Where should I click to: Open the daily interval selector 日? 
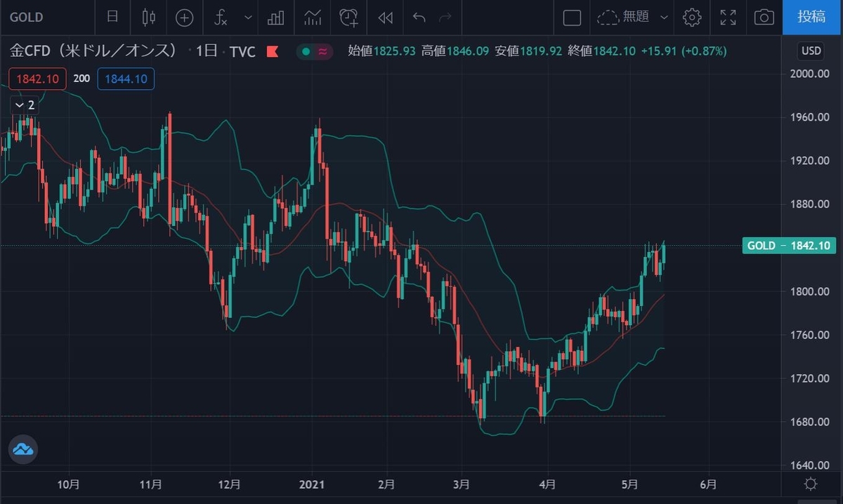click(112, 17)
